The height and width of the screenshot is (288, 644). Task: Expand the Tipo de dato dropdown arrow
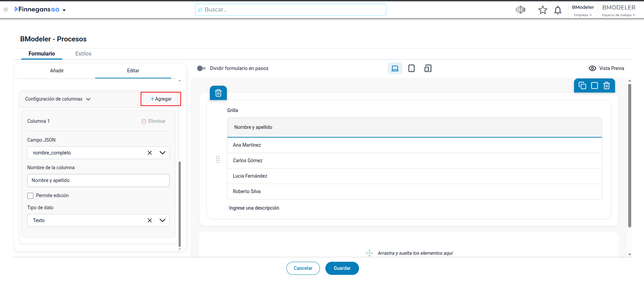pos(163,220)
